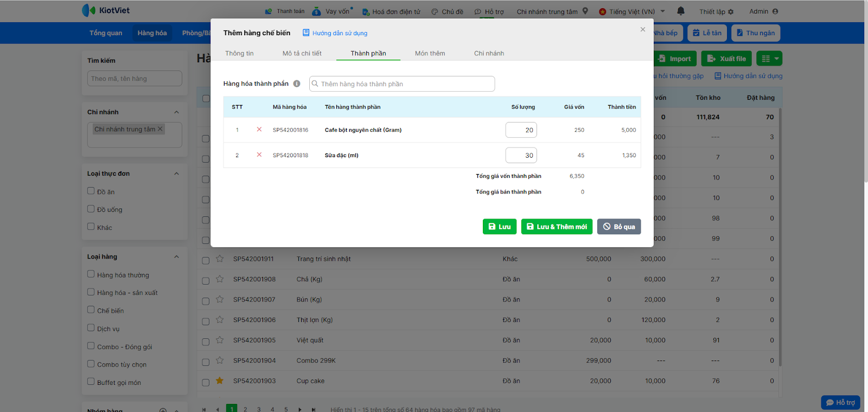
Task: Collapse the Loại thực đơn filter panel
Action: 176,173
